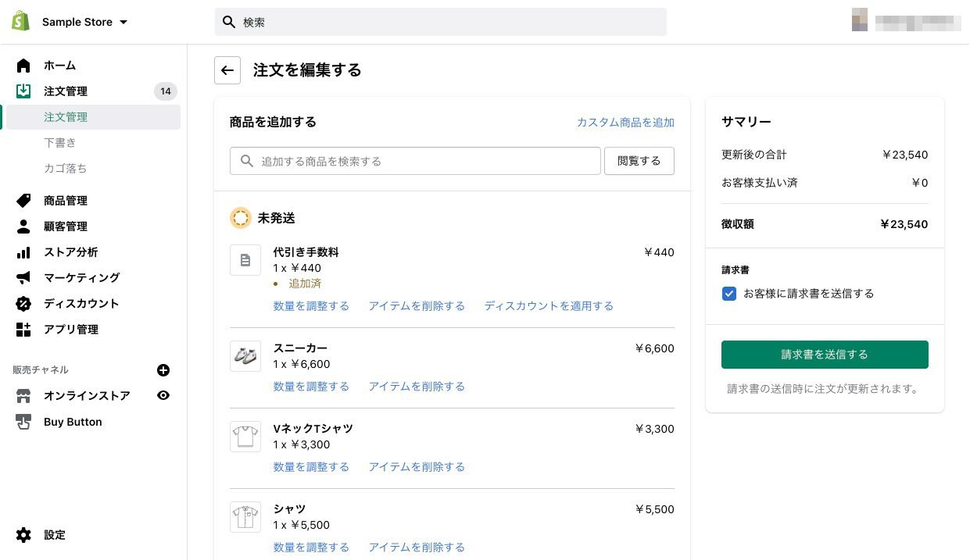Click the customer management person icon

pyautogui.click(x=23, y=226)
